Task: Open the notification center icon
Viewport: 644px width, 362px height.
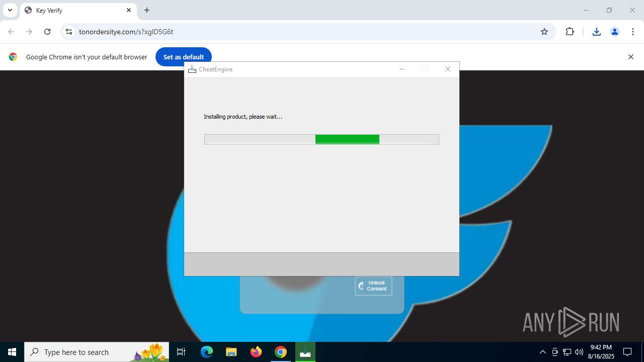Action: (627, 352)
